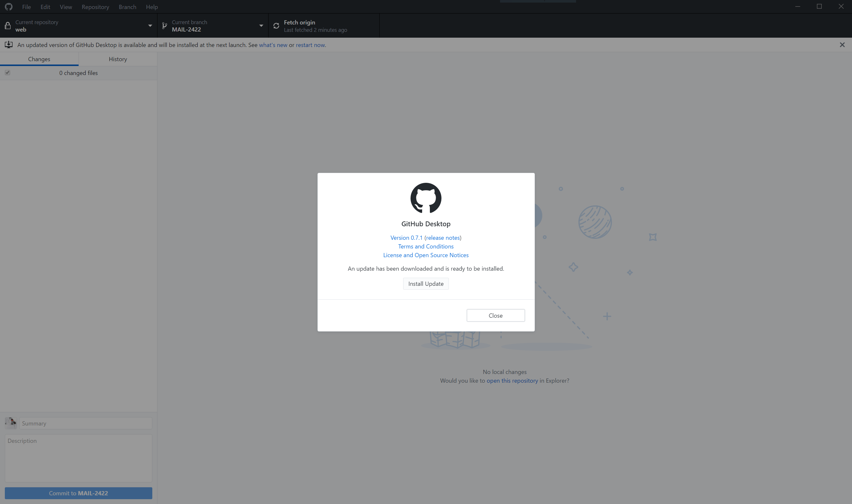Image resolution: width=852 pixels, height=504 pixels.
Task: Open the Repository menu
Action: pos(95,7)
